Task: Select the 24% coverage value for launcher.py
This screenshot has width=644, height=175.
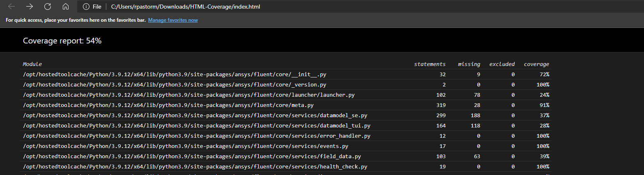Action: coord(544,95)
